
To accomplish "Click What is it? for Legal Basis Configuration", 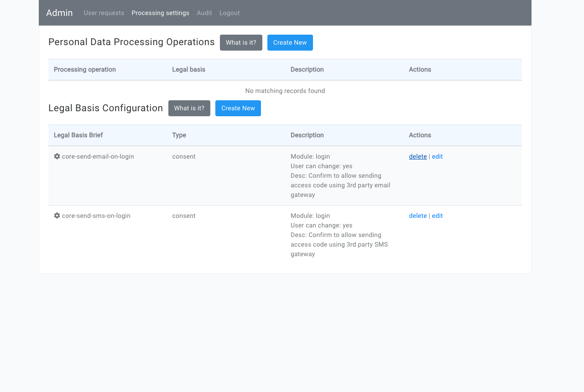I will (x=189, y=108).
